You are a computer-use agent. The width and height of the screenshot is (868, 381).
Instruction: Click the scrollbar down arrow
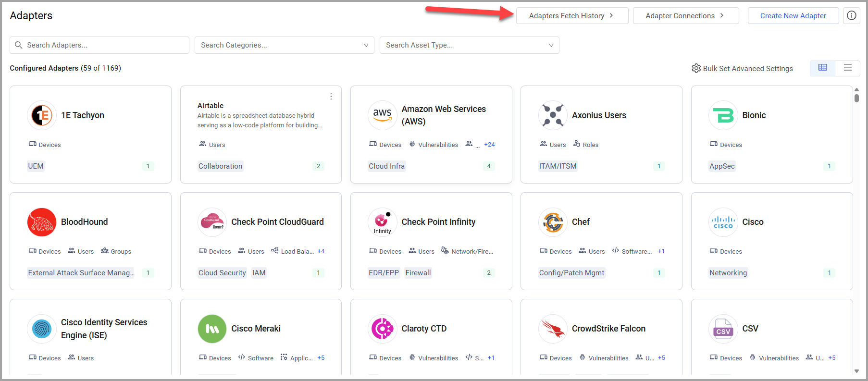[856, 371]
